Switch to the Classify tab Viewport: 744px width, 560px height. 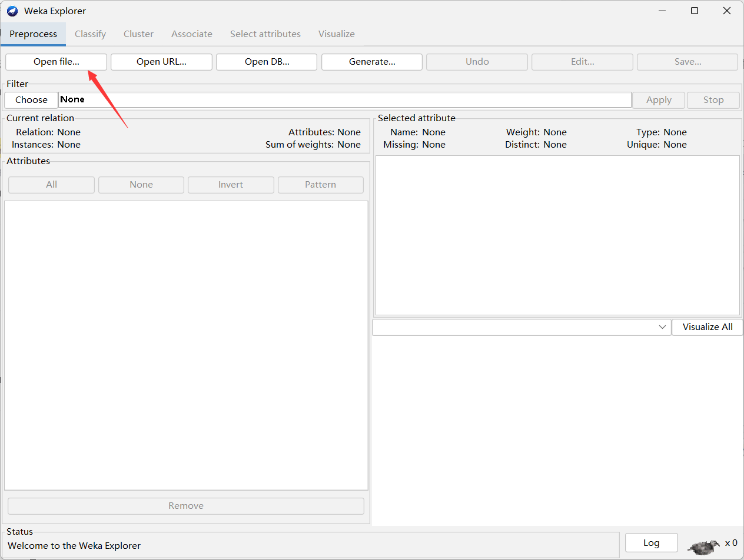pos(90,34)
